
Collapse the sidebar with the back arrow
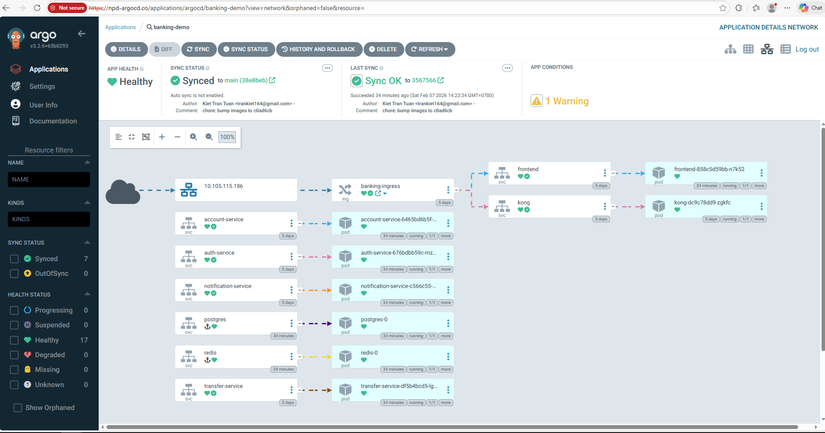tap(82, 34)
